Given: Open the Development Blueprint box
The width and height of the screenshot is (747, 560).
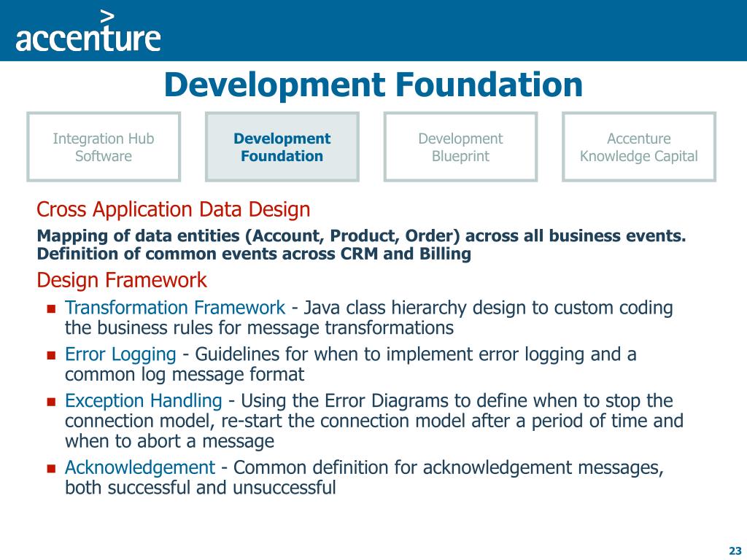Looking at the screenshot, I should pos(460,147).
